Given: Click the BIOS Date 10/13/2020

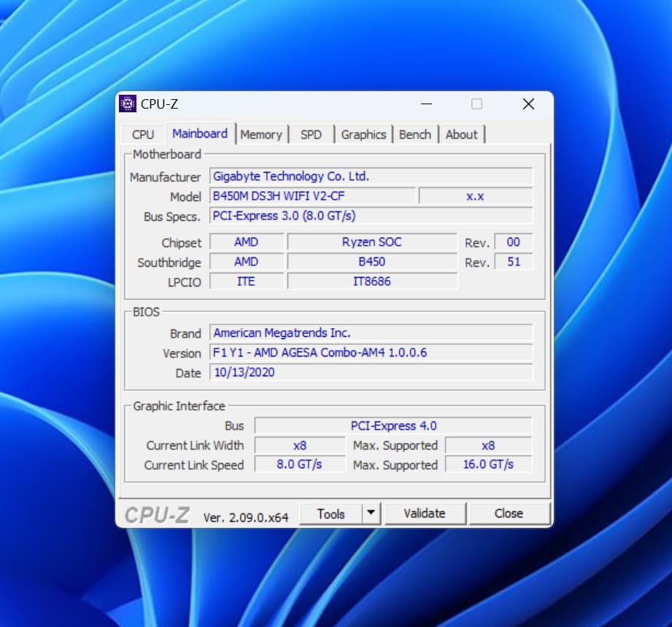Looking at the screenshot, I should coord(371,372).
